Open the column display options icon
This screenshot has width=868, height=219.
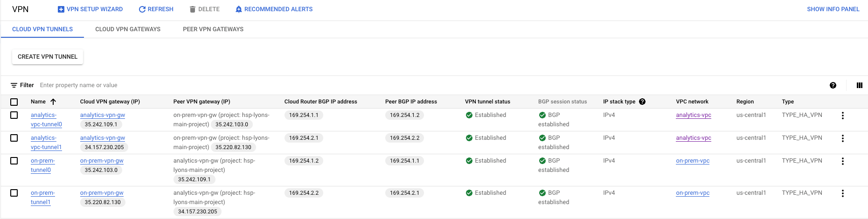(860, 85)
